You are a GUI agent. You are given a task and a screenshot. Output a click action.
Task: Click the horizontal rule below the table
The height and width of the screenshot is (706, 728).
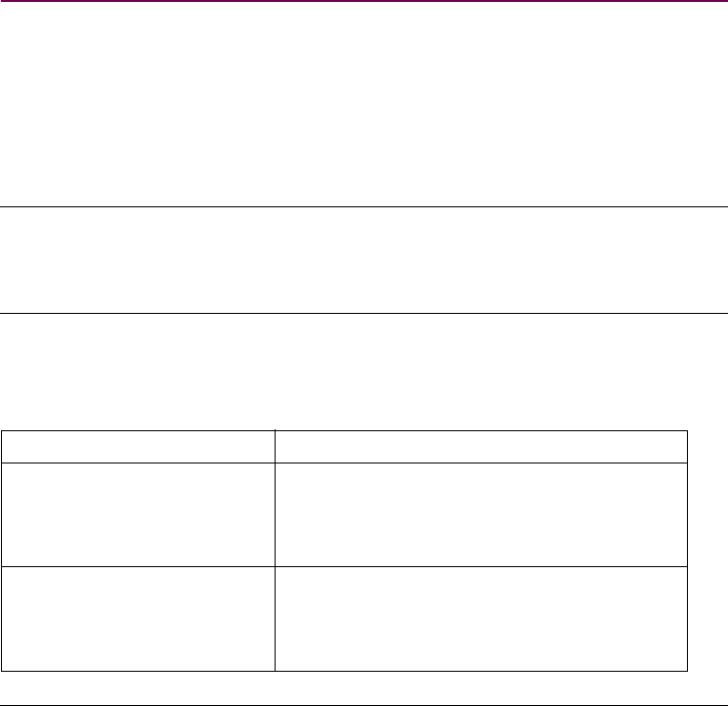[x=364, y=704]
